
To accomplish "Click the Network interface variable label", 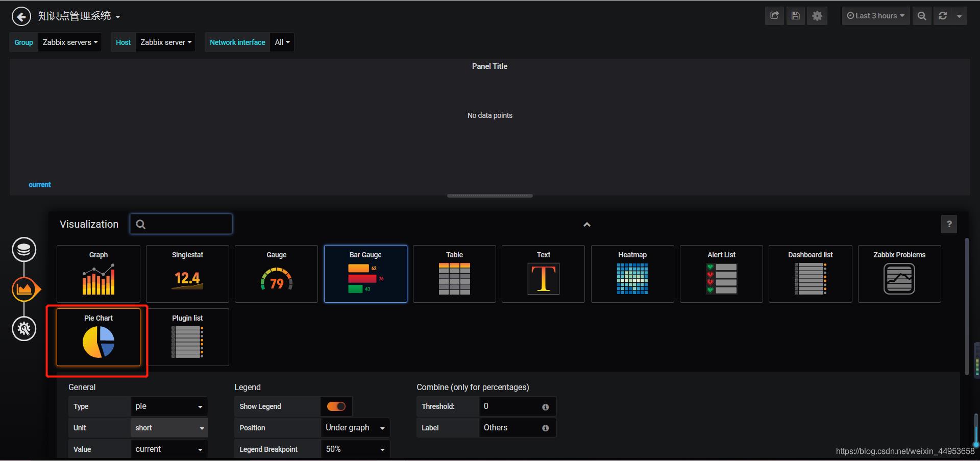I will [x=237, y=42].
